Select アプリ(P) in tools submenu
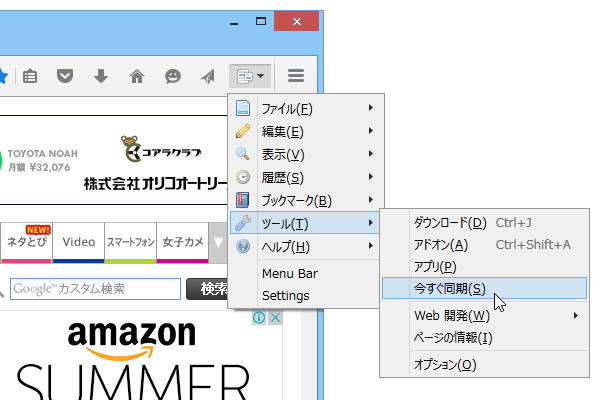Viewport: 600px width, 400px height. click(484, 266)
